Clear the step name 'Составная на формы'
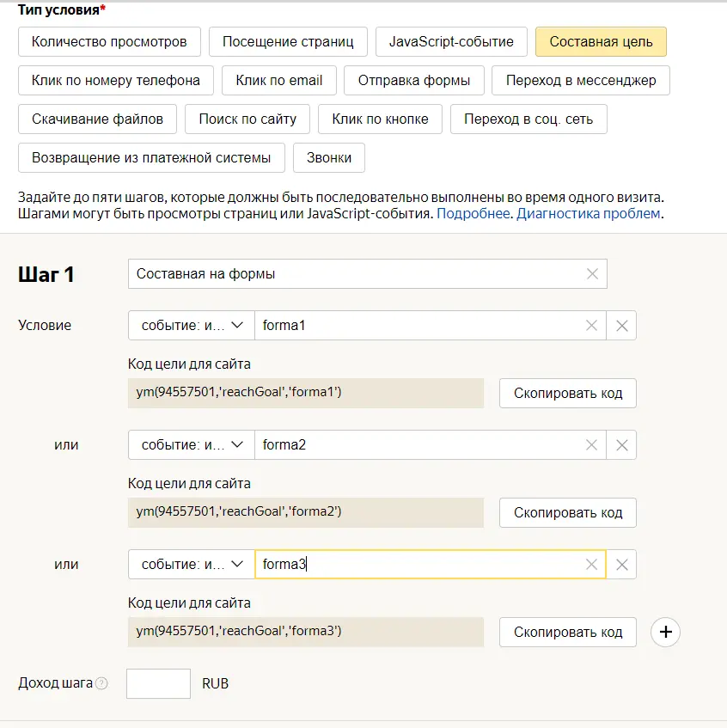This screenshot has height=728, width=727. click(592, 274)
